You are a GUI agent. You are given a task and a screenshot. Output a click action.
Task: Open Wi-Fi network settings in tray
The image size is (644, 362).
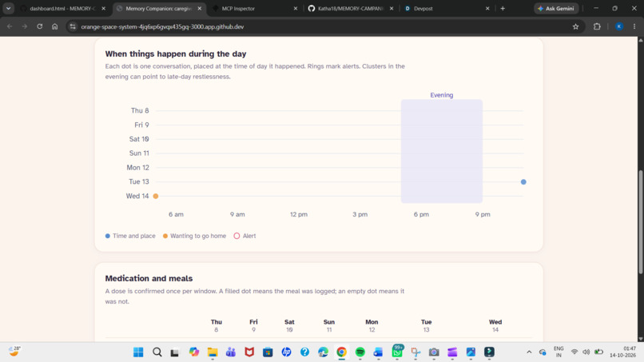(574, 352)
